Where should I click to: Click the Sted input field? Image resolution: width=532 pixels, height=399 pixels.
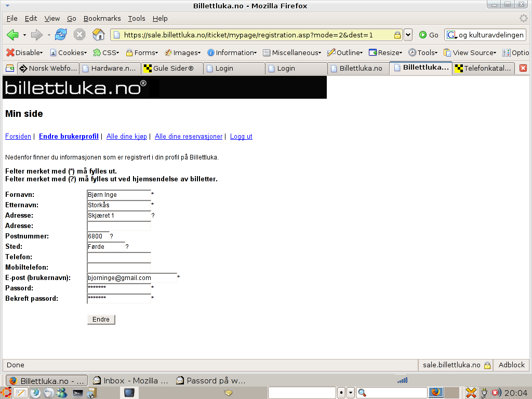pyautogui.click(x=106, y=247)
